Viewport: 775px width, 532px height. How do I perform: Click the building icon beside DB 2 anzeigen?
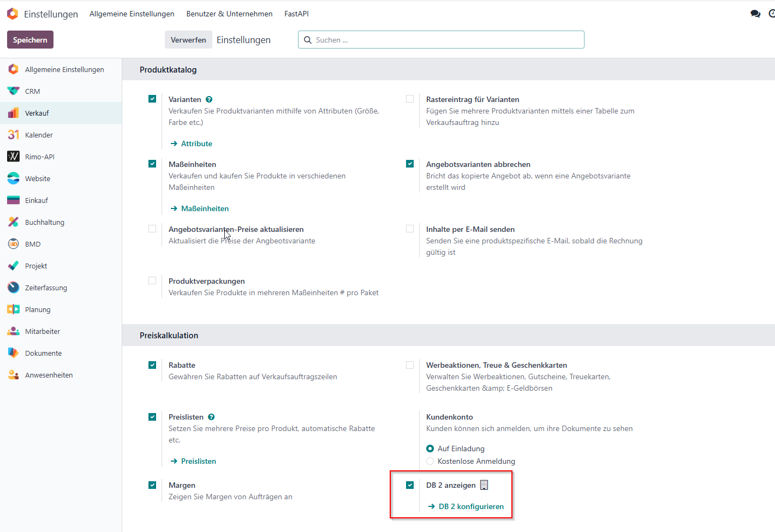tap(484, 485)
